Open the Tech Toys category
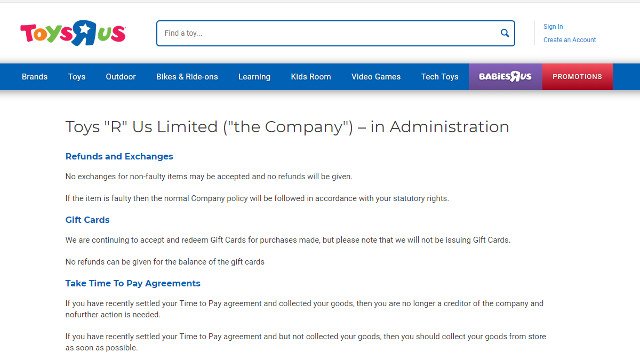 coord(440,77)
